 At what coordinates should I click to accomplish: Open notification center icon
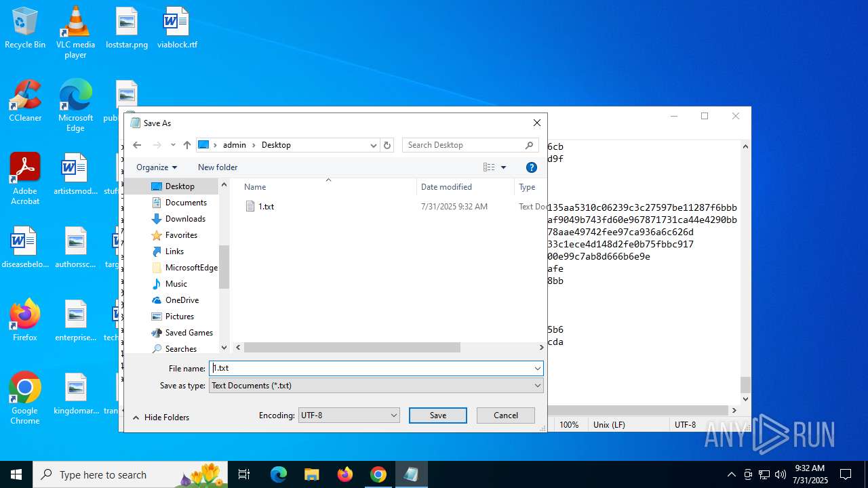point(846,474)
